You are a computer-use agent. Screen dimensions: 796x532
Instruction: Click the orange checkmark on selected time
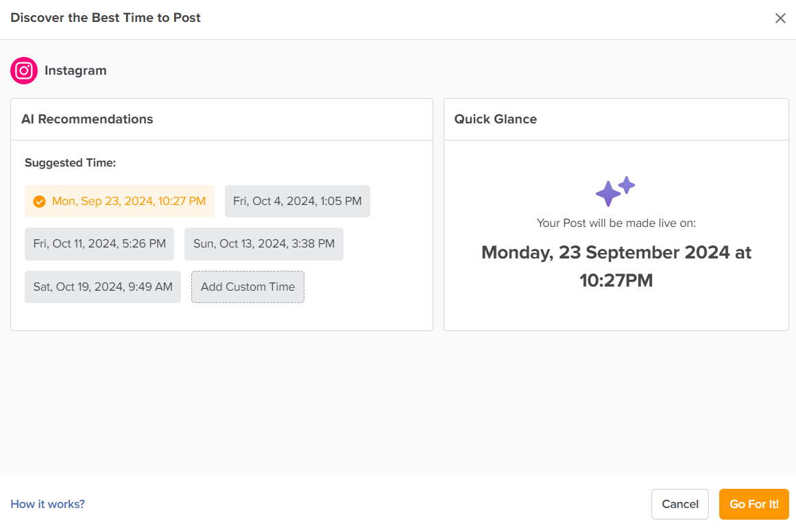pos(39,202)
